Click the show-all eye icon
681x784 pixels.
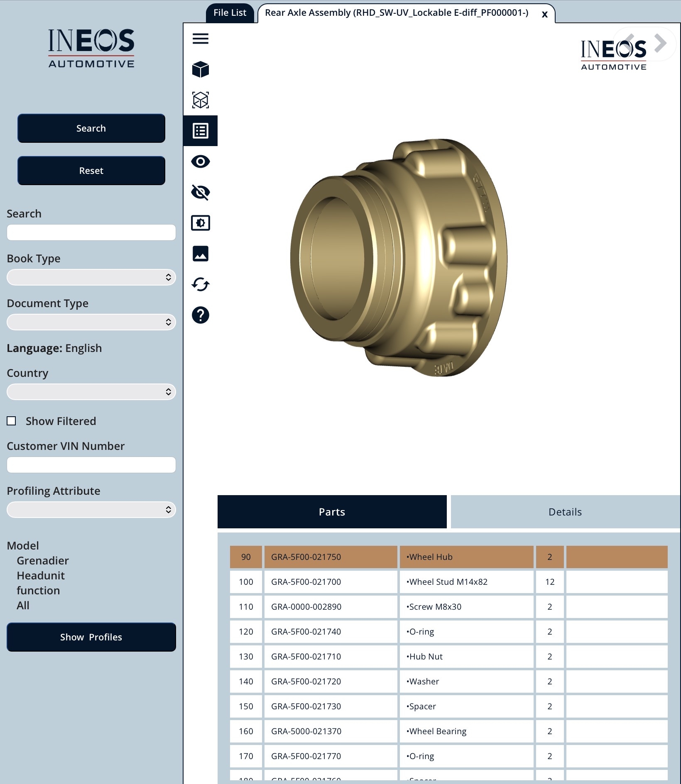[200, 161]
